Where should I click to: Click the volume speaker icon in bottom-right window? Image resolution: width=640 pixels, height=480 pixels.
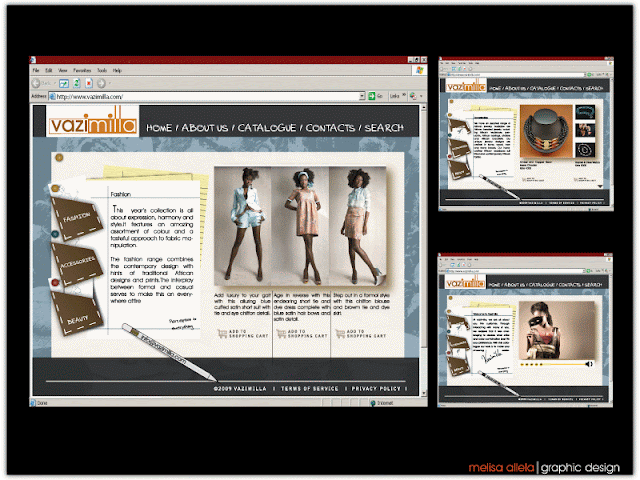point(589,364)
